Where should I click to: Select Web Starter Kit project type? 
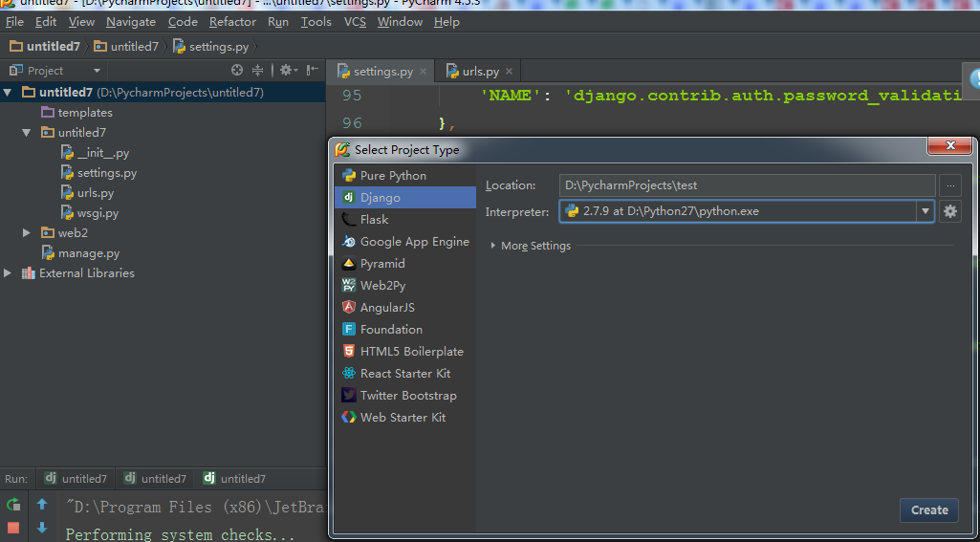[x=405, y=417]
